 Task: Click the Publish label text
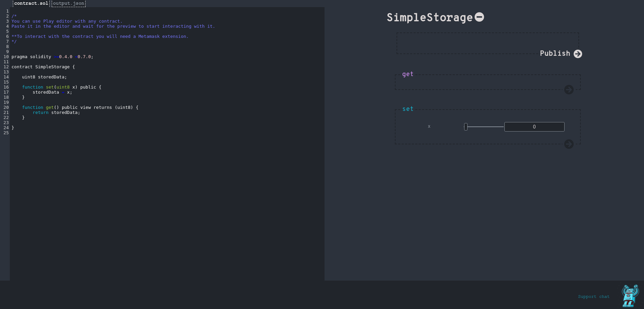(x=555, y=53)
